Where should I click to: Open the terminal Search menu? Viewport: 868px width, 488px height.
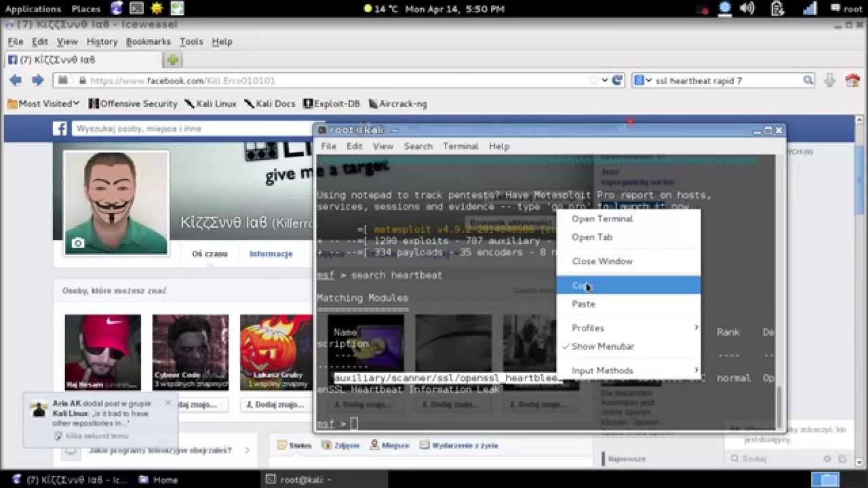click(418, 146)
